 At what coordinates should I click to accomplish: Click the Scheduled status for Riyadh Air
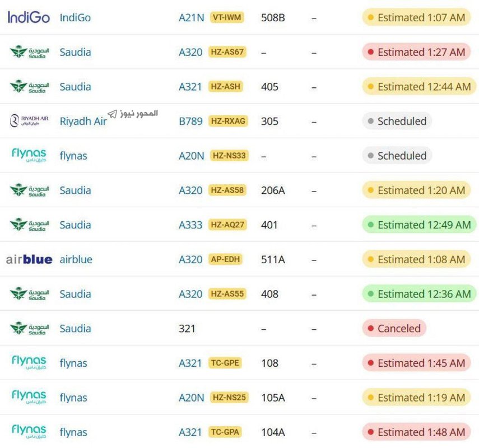(397, 121)
